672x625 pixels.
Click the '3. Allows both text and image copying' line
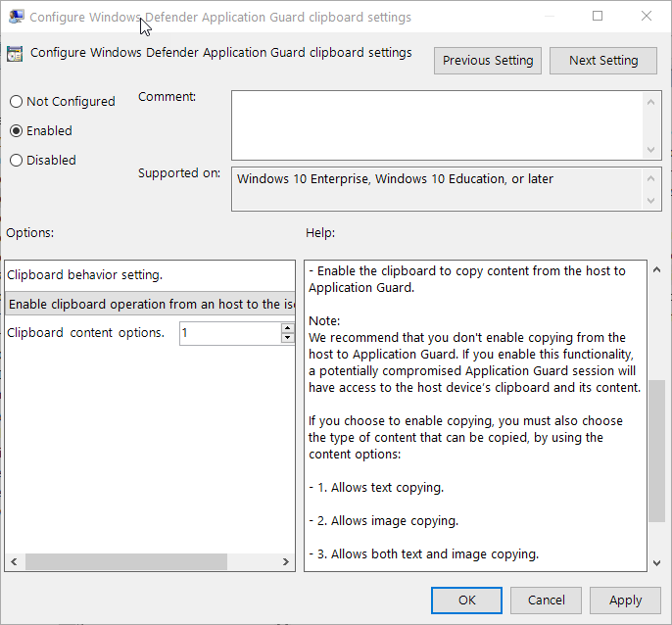(423, 554)
